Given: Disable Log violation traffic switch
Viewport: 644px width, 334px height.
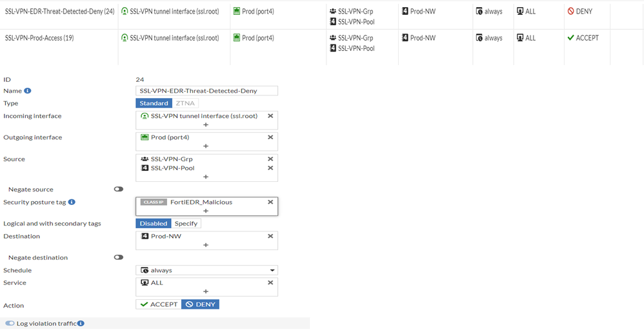Looking at the screenshot, I should point(10,324).
